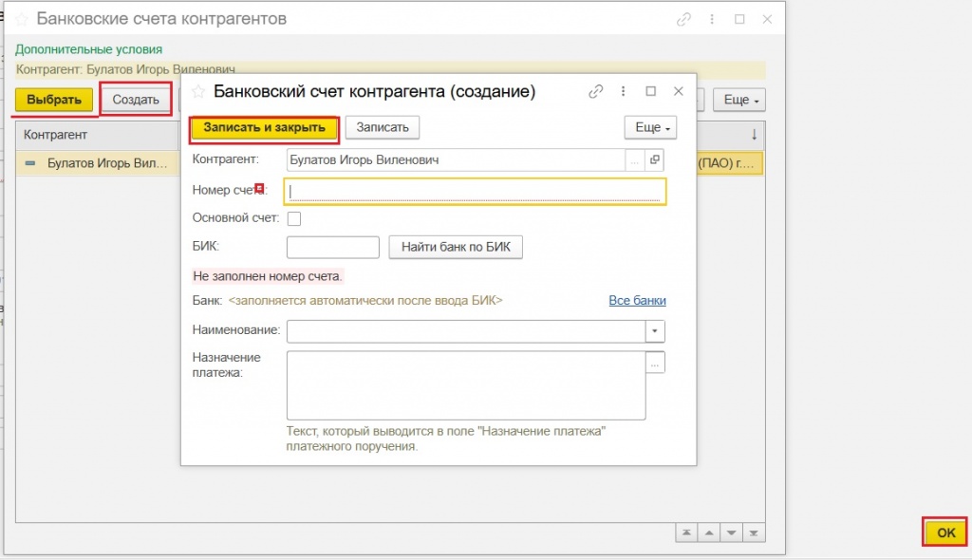The width and height of the screenshot is (972, 560).
Task: Open the Еще menu in the creation dialog
Action: [650, 127]
